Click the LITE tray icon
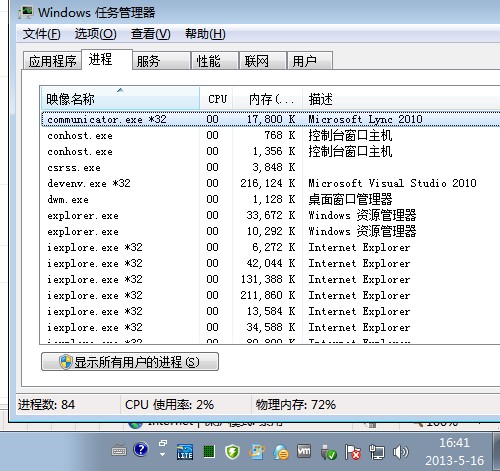The image size is (500, 471). click(x=185, y=452)
